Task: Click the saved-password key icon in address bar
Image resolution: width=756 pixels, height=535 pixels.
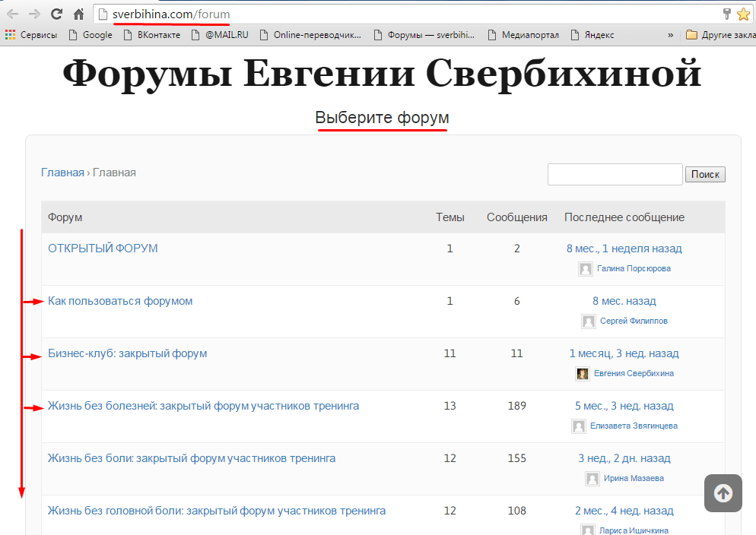Action: coord(726,14)
